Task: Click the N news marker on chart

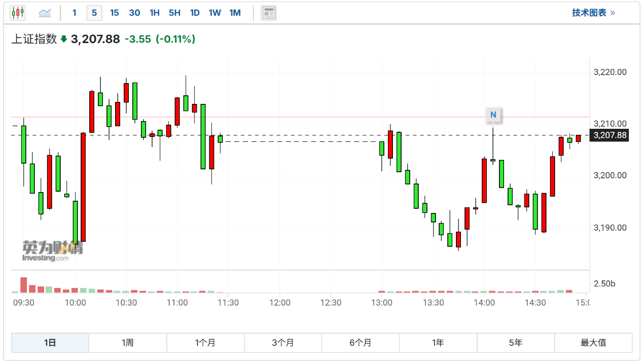Action: [x=493, y=115]
